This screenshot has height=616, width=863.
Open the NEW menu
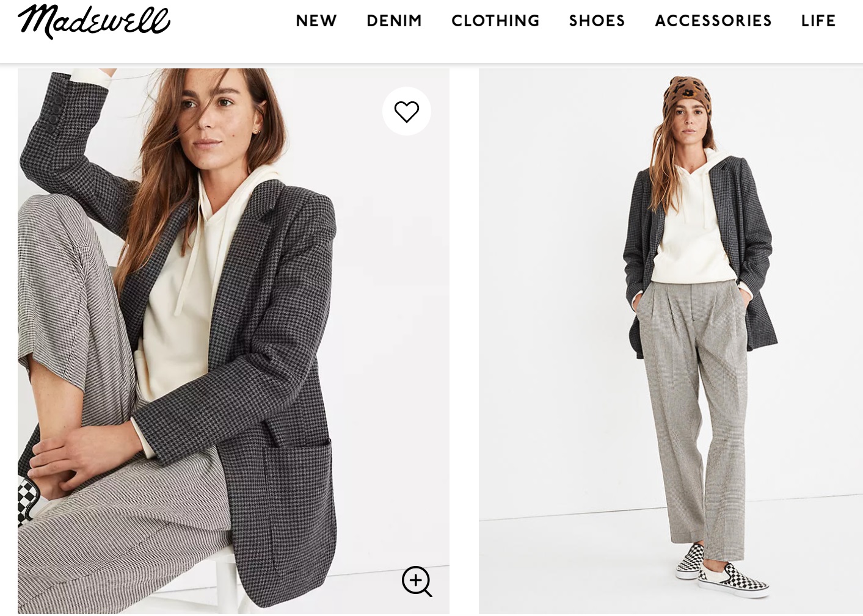(316, 21)
